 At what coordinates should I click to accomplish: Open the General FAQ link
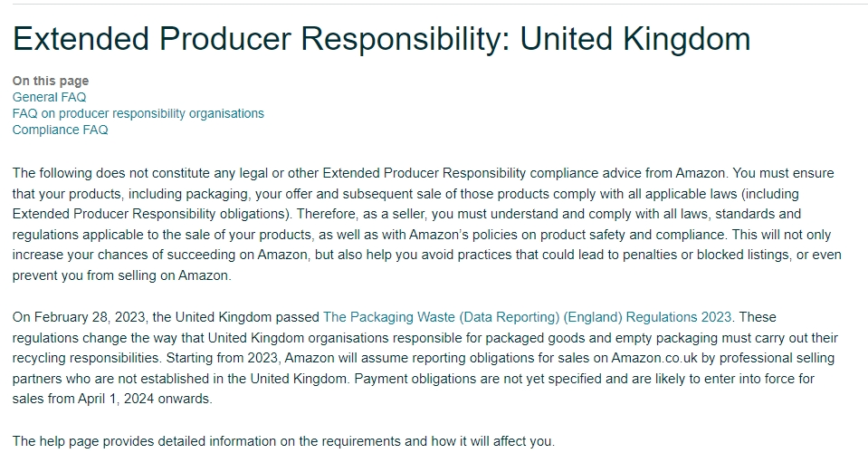49,98
